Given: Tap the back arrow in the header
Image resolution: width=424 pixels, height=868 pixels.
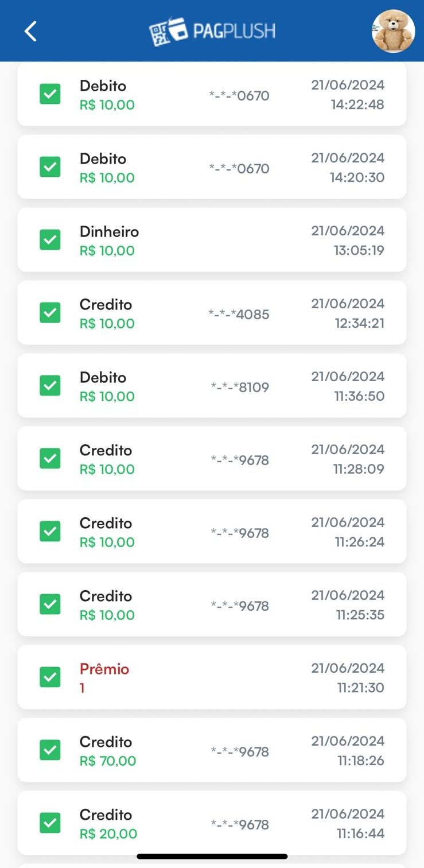Looking at the screenshot, I should 31,31.
